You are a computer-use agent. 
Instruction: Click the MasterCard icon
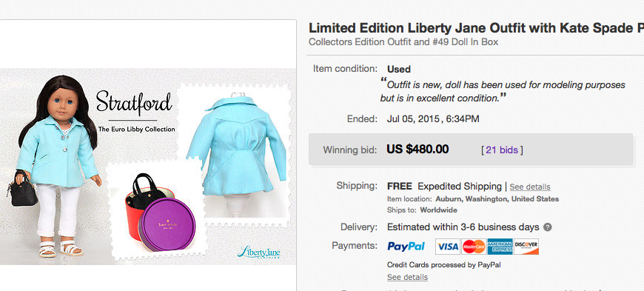474,246
